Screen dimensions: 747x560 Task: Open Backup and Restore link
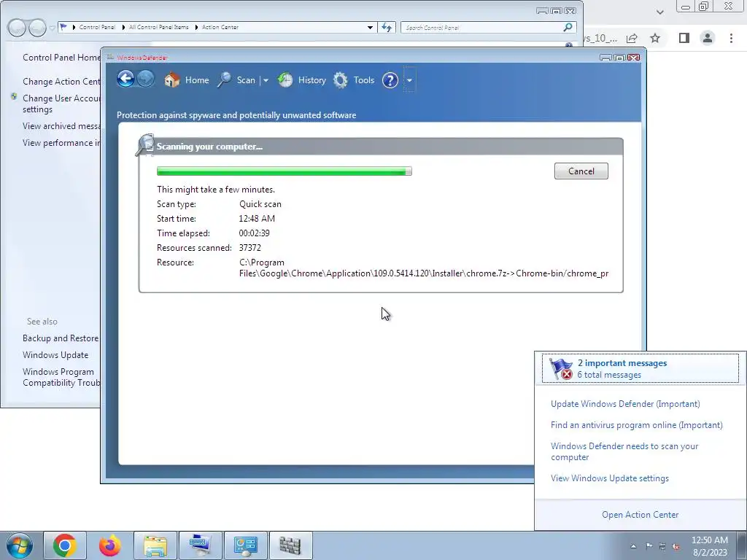pos(61,338)
